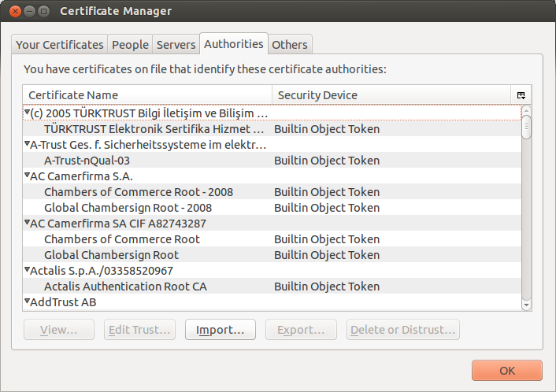Collapse the (c) 2005 TÜRKTRUST group
This screenshot has width=556, height=392.
coord(27,113)
